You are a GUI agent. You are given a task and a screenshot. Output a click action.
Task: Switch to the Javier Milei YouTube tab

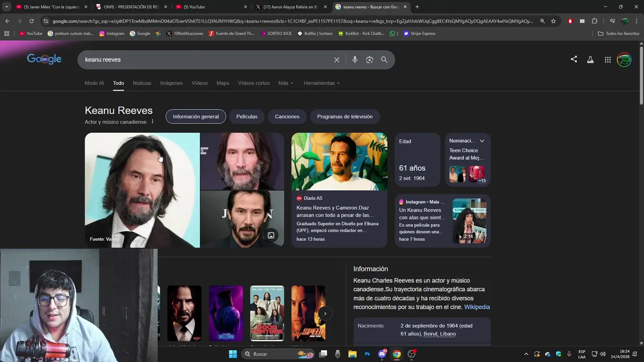click(51, 7)
